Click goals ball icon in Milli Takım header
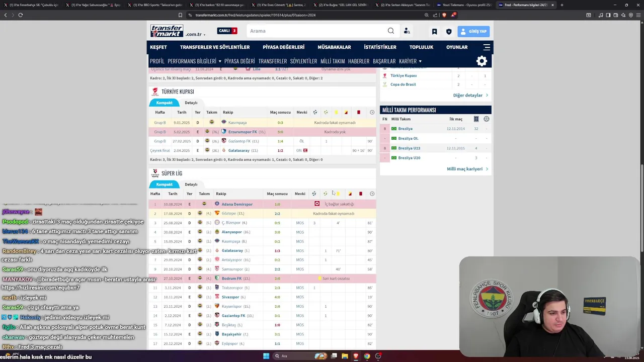Screen dimensions: 644x362 point(487,119)
